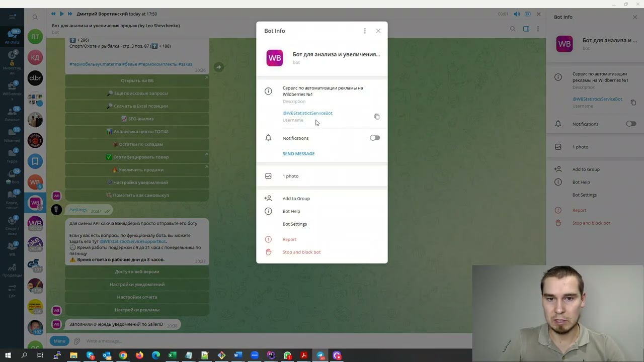Viewport: 644px width, 362px height.
Task: Click the bot Menu button
Action: click(x=59, y=341)
